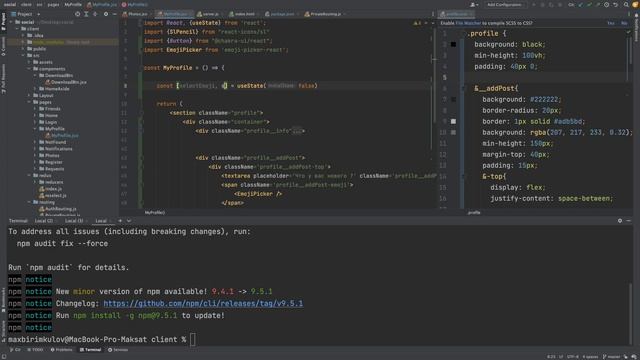Click the Git update project arrow icon

click(x=580, y=4)
